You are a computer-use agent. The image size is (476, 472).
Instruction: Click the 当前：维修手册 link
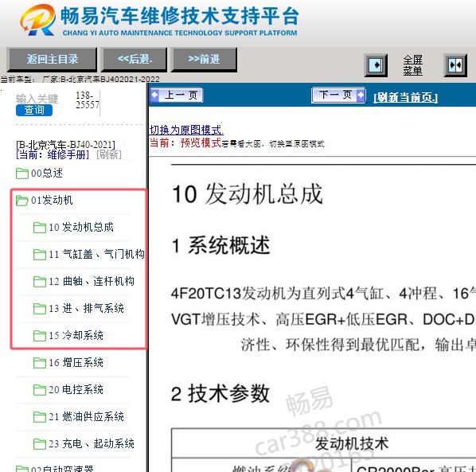pos(53,154)
